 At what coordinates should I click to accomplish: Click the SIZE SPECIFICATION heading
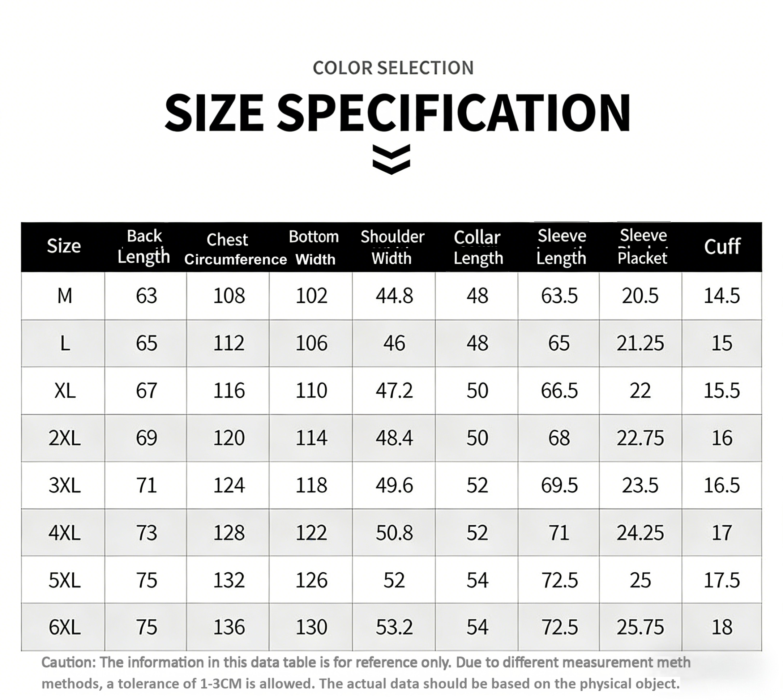coord(397,114)
